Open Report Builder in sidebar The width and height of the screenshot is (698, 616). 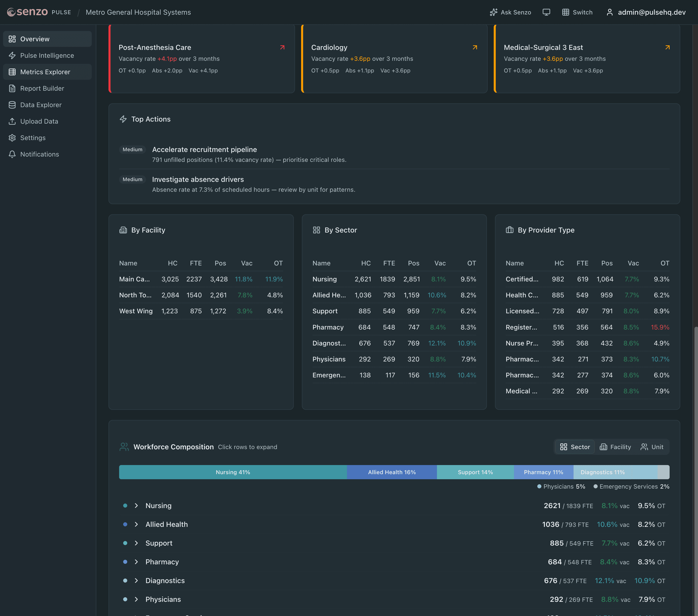(x=42, y=88)
